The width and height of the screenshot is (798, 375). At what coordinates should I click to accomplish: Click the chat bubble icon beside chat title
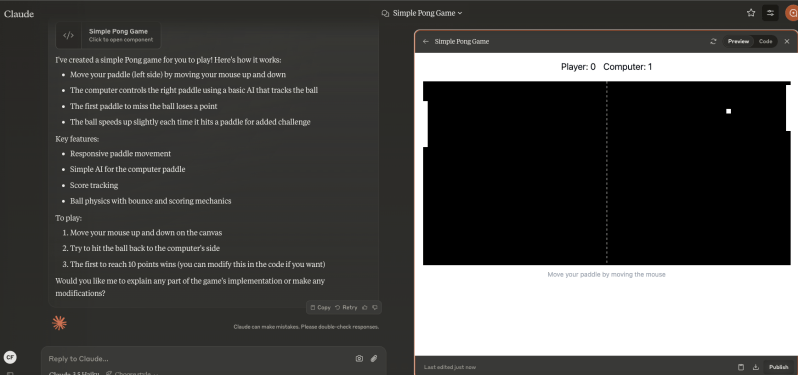(x=385, y=13)
